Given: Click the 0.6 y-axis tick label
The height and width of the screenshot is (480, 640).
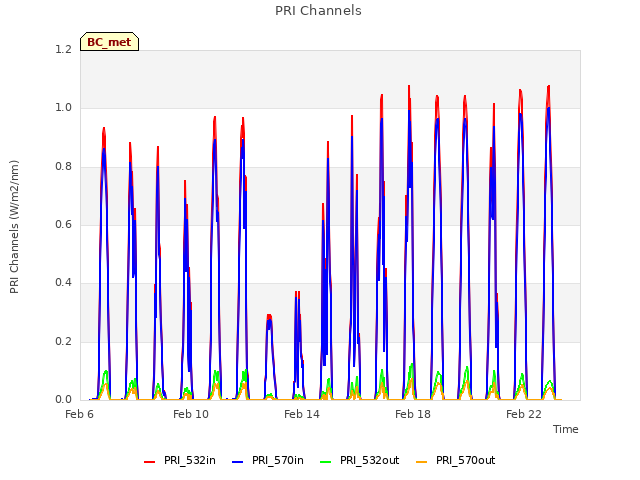Looking at the screenshot, I should pos(63,224).
